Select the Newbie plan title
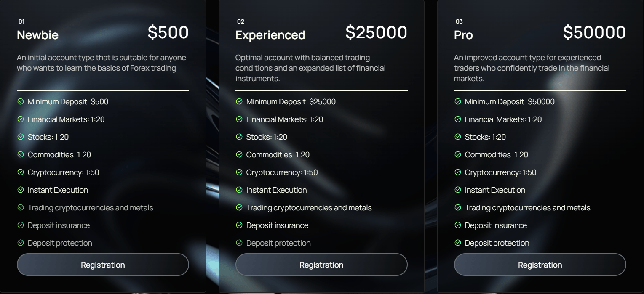 [x=37, y=35]
